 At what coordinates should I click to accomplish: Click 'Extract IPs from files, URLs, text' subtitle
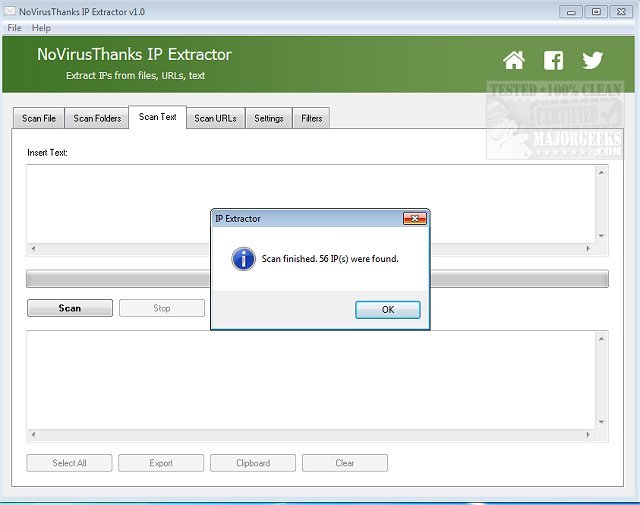tap(136, 76)
